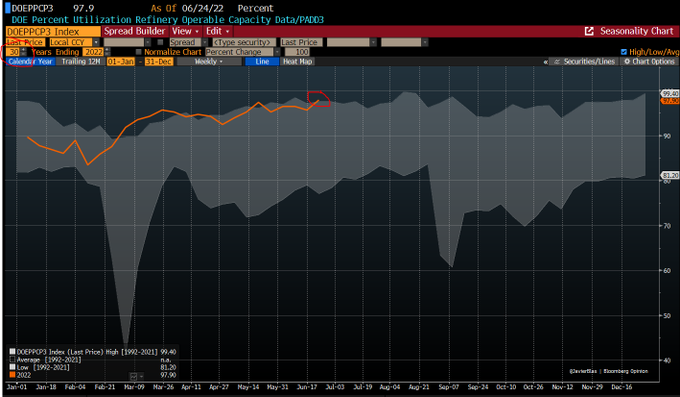Image resolution: width=680 pixels, height=397 pixels.
Task: Click the legend label '2022'
Action: 24,375
